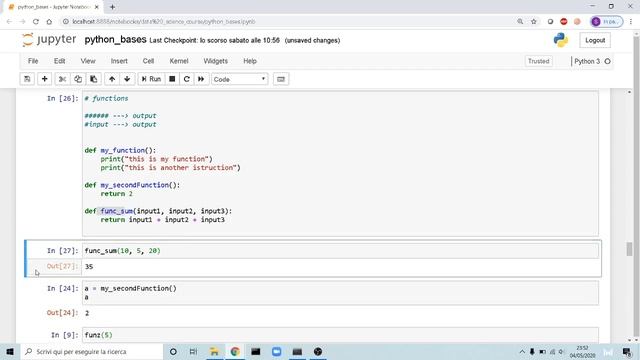Image resolution: width=640 pixels, height=360 pixels.
Task: Switch to Chrome on the taskbar
Action: coord(235,351)
